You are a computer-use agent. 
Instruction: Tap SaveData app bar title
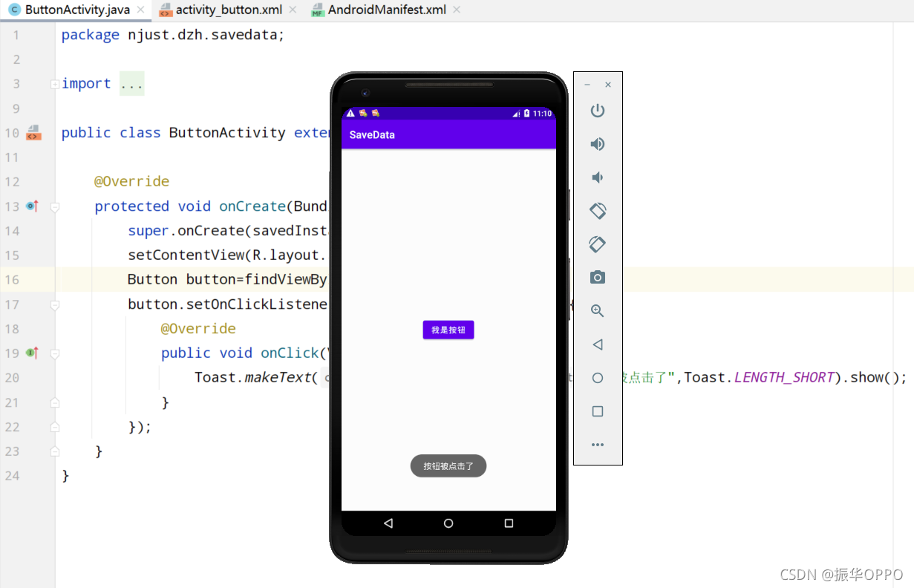pyautogui.click(x=372, y=135)
